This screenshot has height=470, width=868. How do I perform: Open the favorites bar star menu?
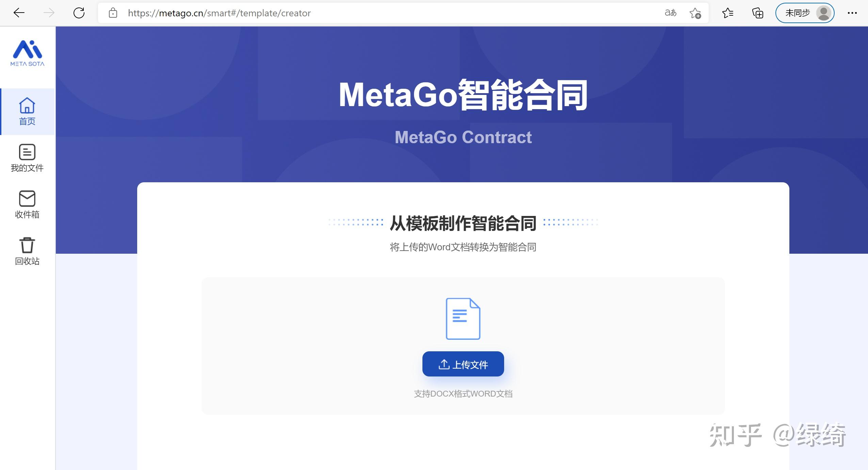point(728,13)
